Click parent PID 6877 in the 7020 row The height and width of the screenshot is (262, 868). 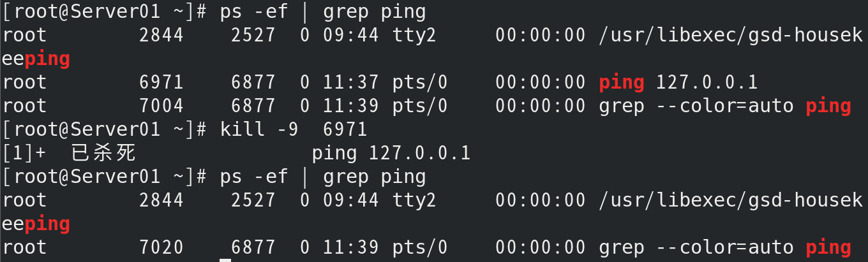coord(253,247)
